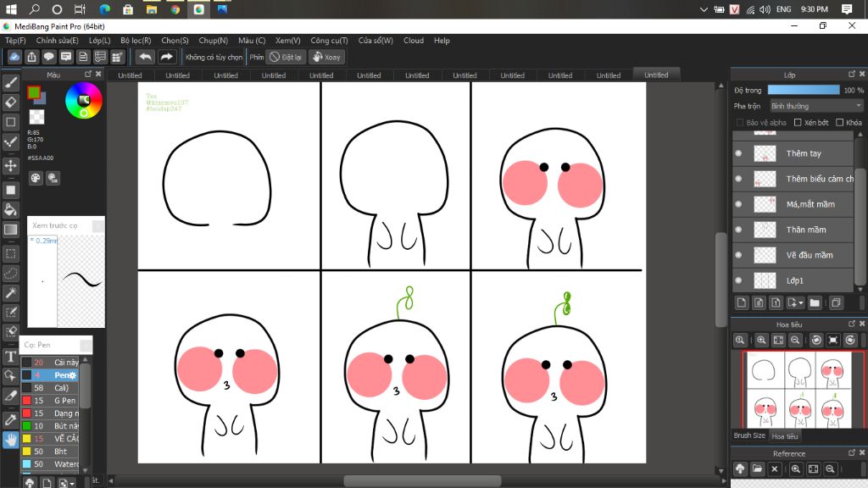868x488 pixels.
Task: Select the Magic Wand tool
Action: pyautogui.click(x=10, y=292)
